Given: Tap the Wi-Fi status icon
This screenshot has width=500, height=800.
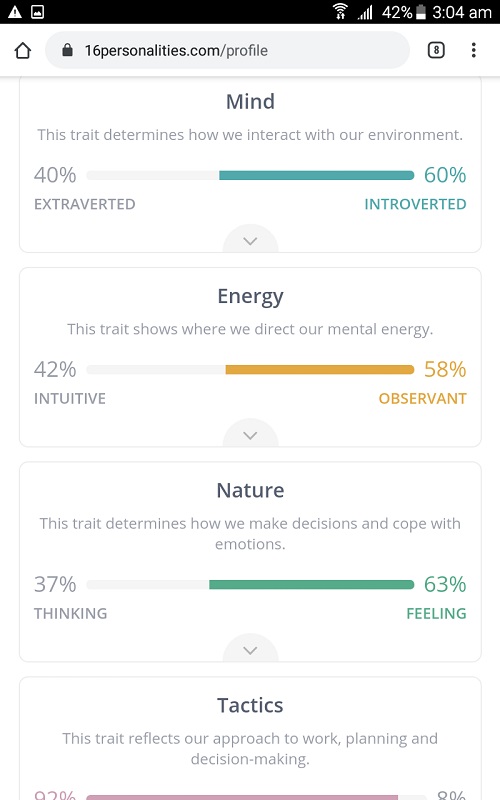Looking at the screenshot, I should [x=340, y=11].
